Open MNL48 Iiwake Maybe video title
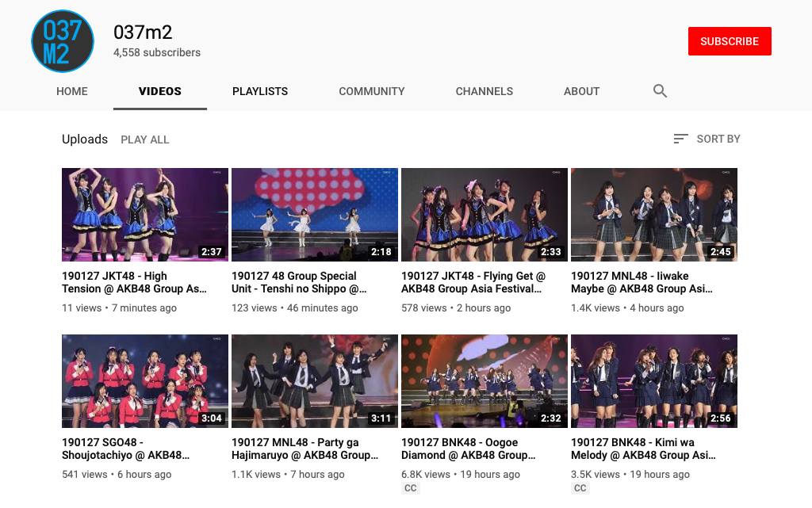 tap(642, 282)
